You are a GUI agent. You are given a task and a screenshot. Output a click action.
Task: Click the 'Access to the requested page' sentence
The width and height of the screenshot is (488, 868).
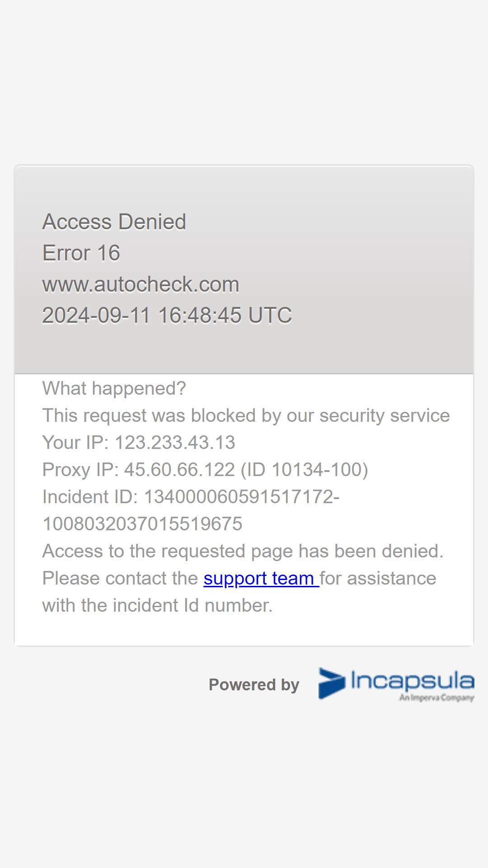pyautogui.click(x=243, y=551)
